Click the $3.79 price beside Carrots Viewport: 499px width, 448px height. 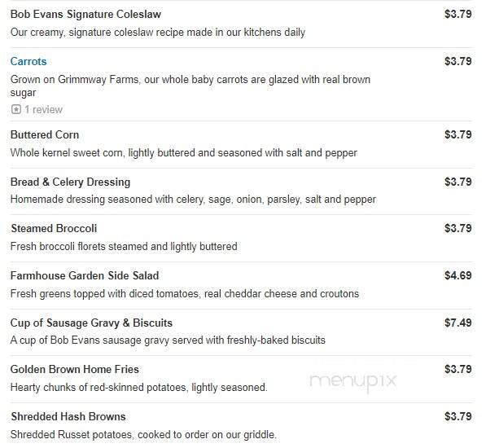tap(458, 61)
